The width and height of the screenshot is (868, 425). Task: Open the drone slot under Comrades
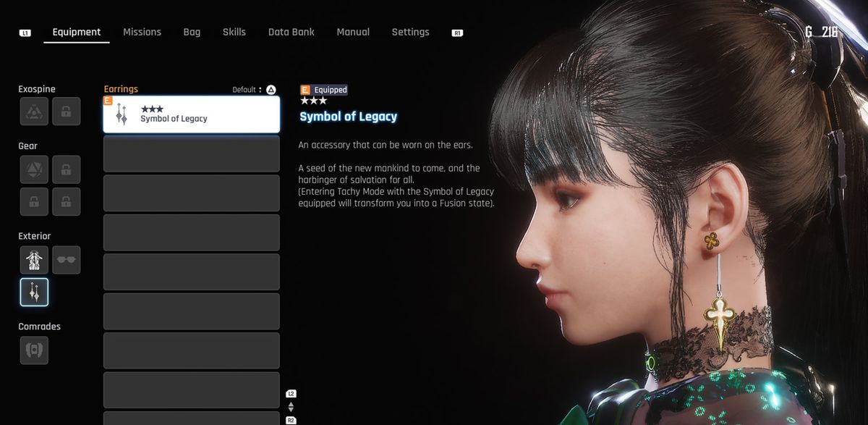[34, 350]
